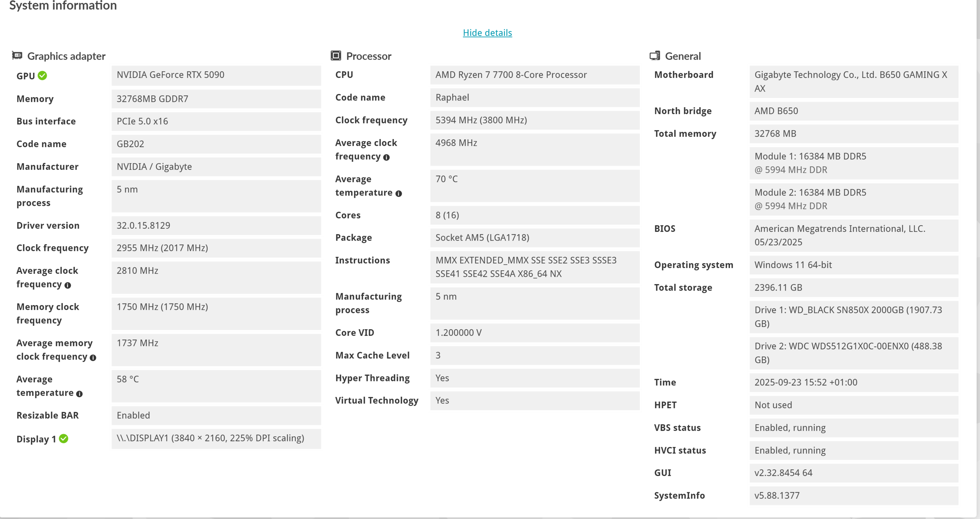Click the 70 °C CPU temperature value
Screen dimensions: 980x519
(x=535, y=186)
